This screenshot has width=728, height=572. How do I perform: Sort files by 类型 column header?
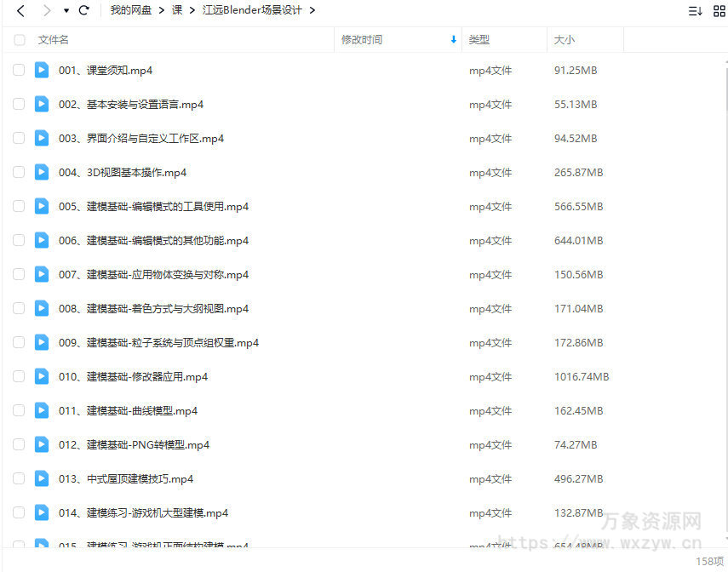point(479,40)
